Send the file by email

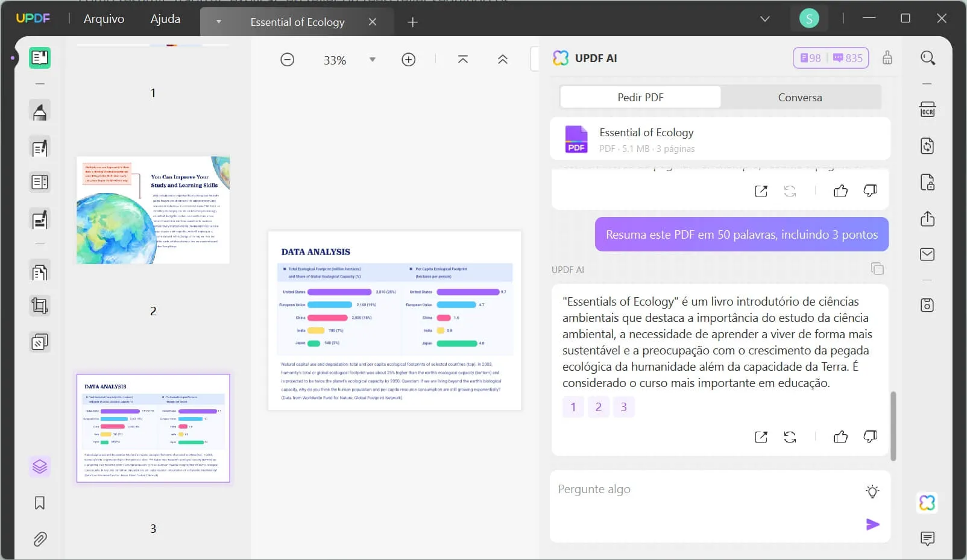tap(928, 254)
